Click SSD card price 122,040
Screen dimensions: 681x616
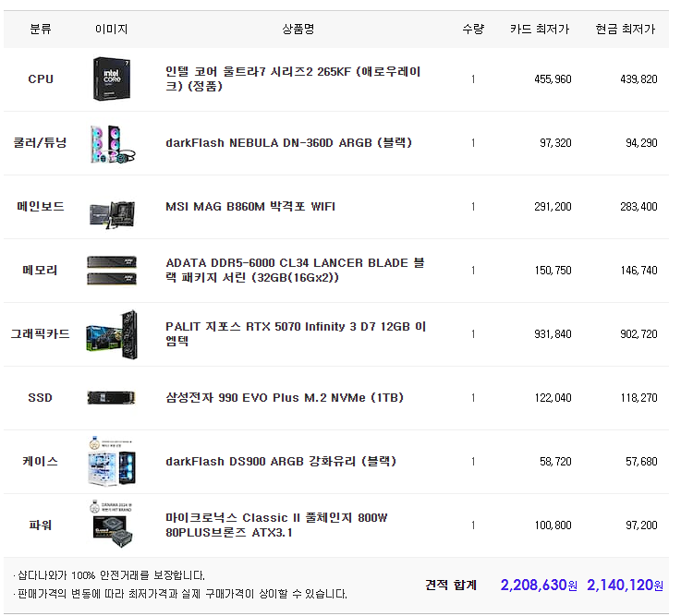click(553, 398)
